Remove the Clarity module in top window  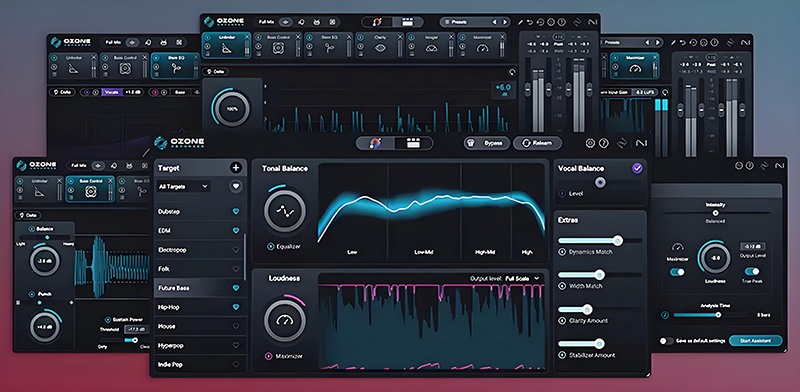pyautogui.click(x=401, y=37)
